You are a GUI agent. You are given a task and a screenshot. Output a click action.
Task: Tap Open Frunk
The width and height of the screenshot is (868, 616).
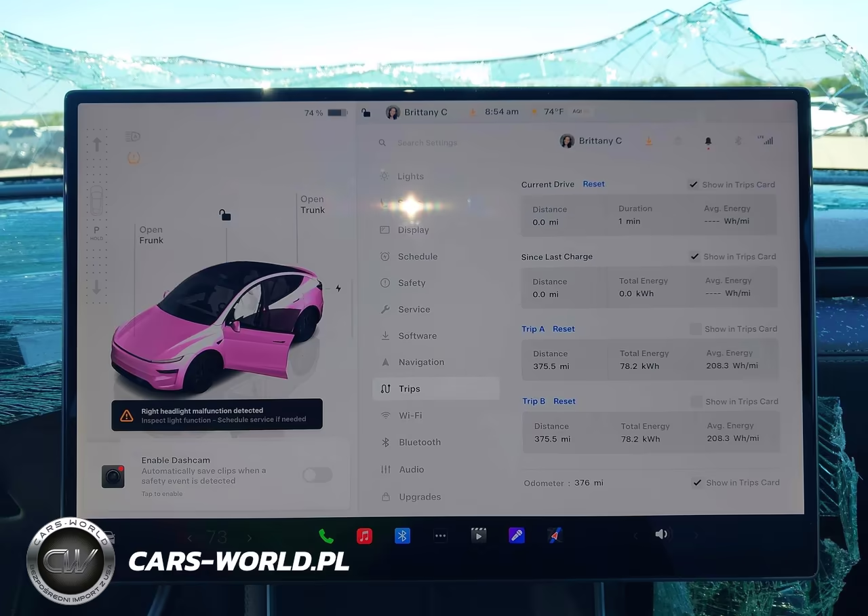pos(151,235)
